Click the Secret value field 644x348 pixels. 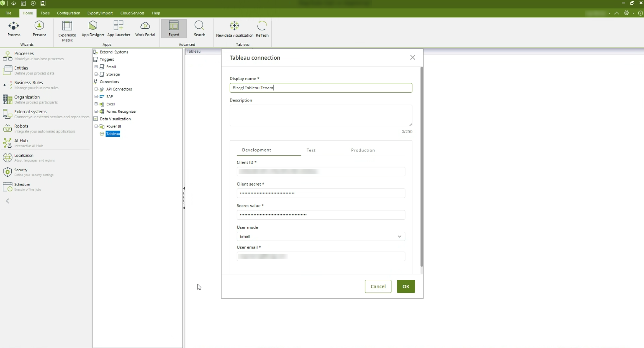tap(321, 215)
